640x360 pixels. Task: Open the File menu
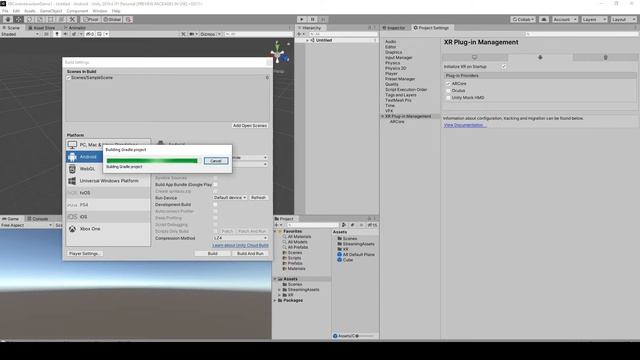[5, 11]
